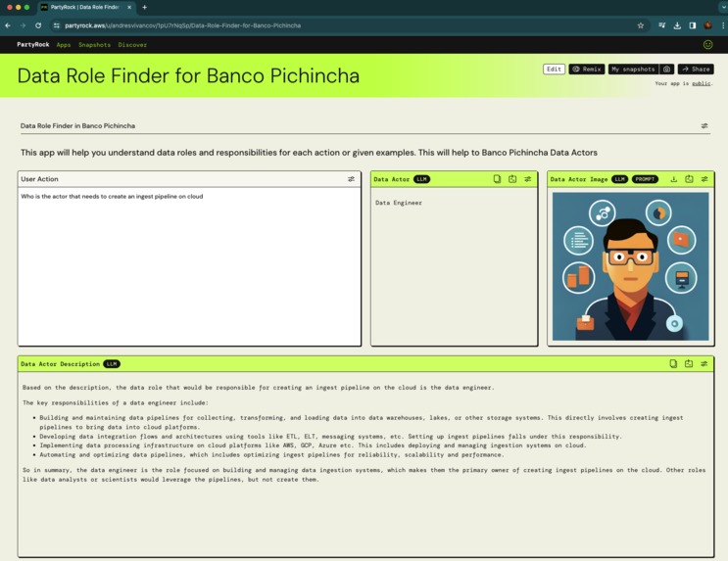This screenshot has height=561, width=728.
Task: Select the PartyRock Data Role Finder tab
Action: (x=85, y=8)
